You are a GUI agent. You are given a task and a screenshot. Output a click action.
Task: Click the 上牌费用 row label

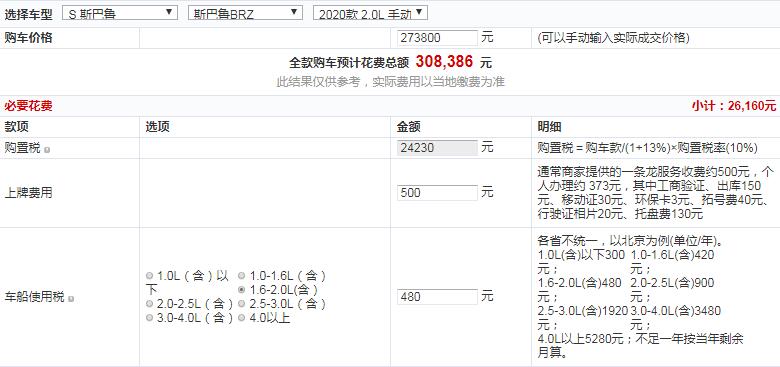pos(28,193)
